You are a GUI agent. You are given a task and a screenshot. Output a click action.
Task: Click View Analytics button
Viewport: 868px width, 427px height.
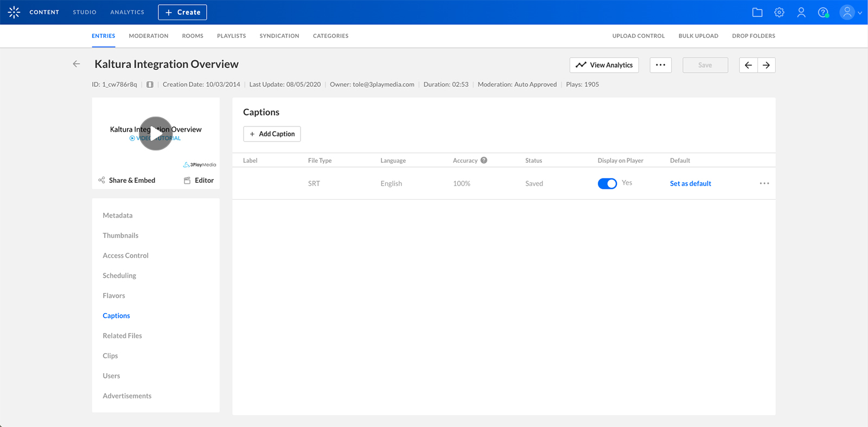pyautogui.click(x=604, y=65)
